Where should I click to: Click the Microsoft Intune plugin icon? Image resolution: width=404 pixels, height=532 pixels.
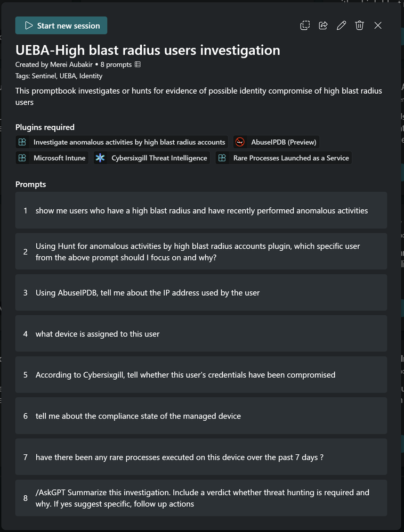22,158
